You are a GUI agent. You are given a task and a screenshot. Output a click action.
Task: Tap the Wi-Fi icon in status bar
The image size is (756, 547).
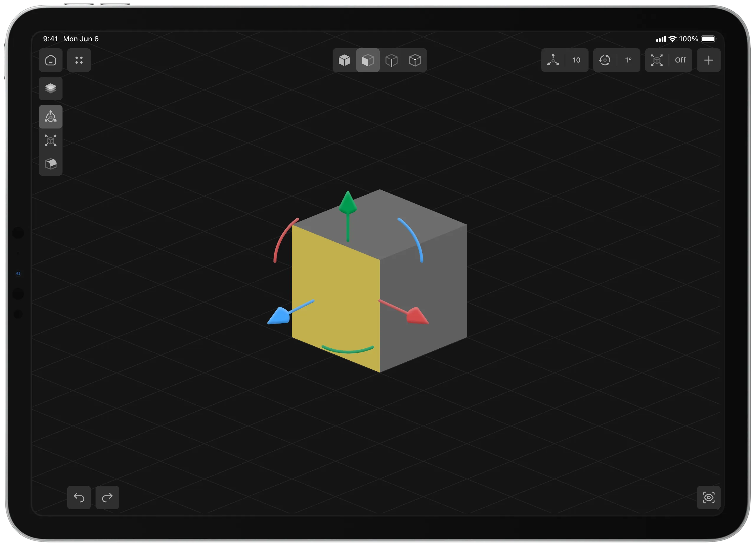(673, 39)
